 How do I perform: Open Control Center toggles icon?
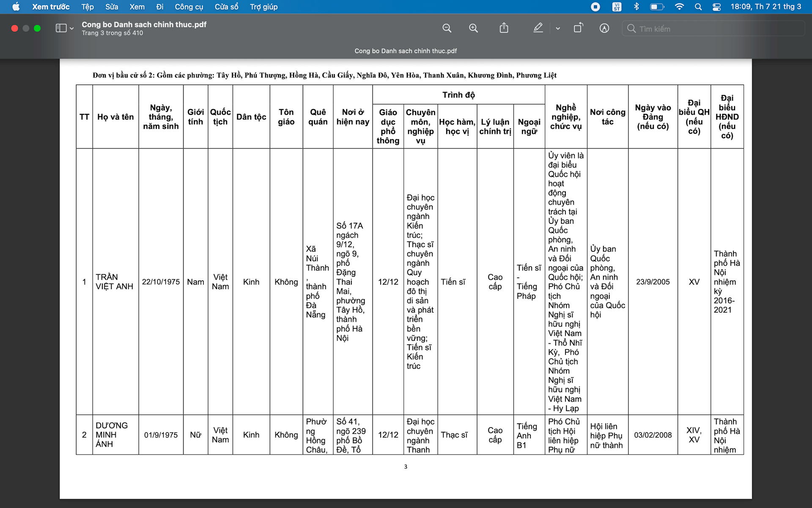[716, 7]
